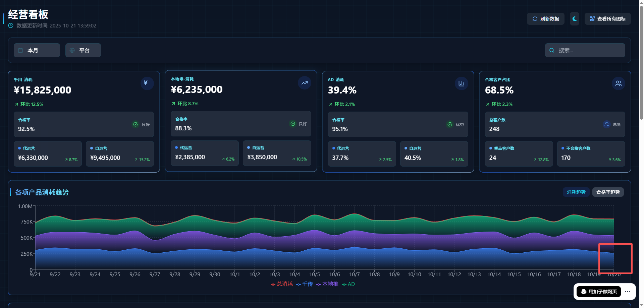The width and height of the screenshot is (644, 308).
Task: Open the 平台 platform dropdown
Action: tap(83, 50)
